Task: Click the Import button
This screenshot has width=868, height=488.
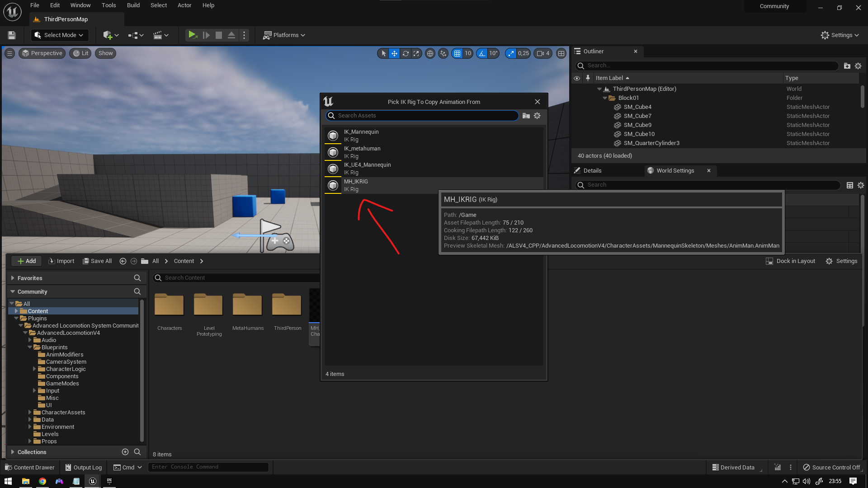Action: 61,261
